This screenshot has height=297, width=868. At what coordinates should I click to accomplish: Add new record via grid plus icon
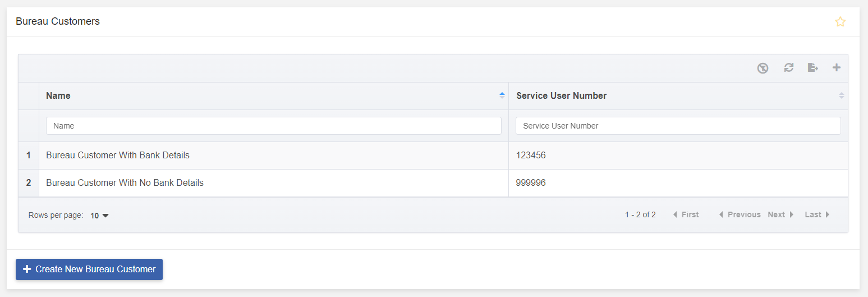[837, 67]
